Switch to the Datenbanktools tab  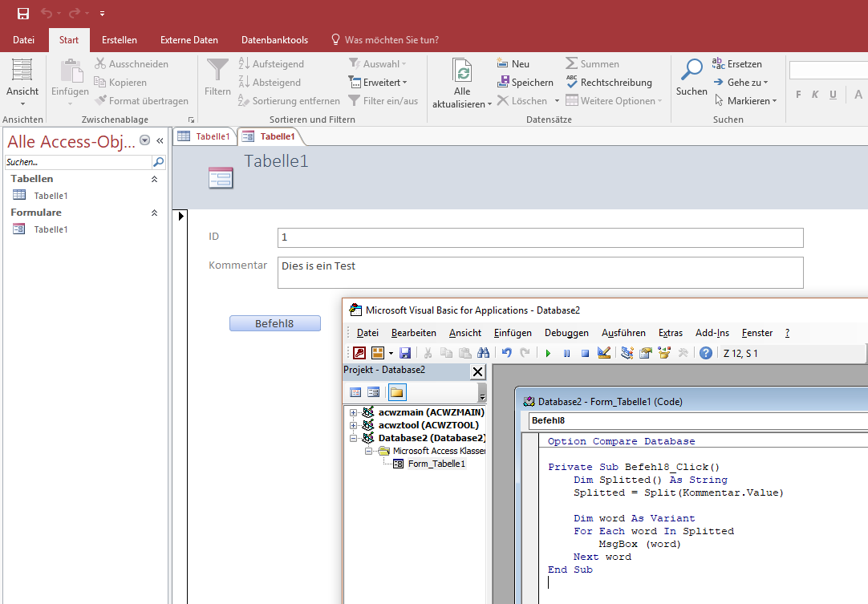pyautogui.click(x=274, y=40)
